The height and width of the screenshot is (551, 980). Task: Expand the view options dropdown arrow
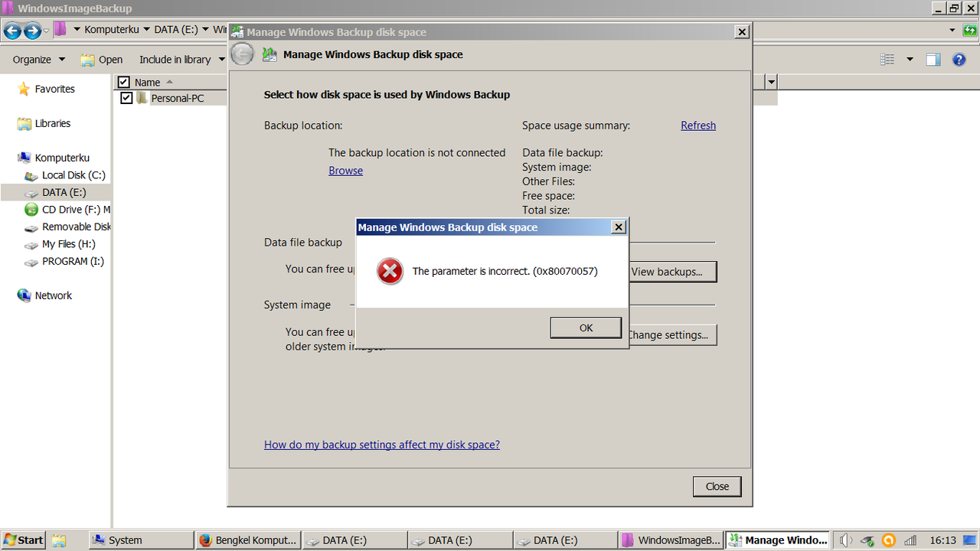[910, 60]
